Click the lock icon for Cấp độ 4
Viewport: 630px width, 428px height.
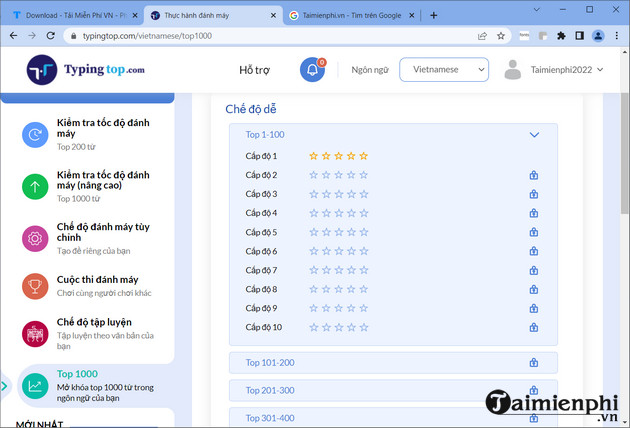pos(534,213)
